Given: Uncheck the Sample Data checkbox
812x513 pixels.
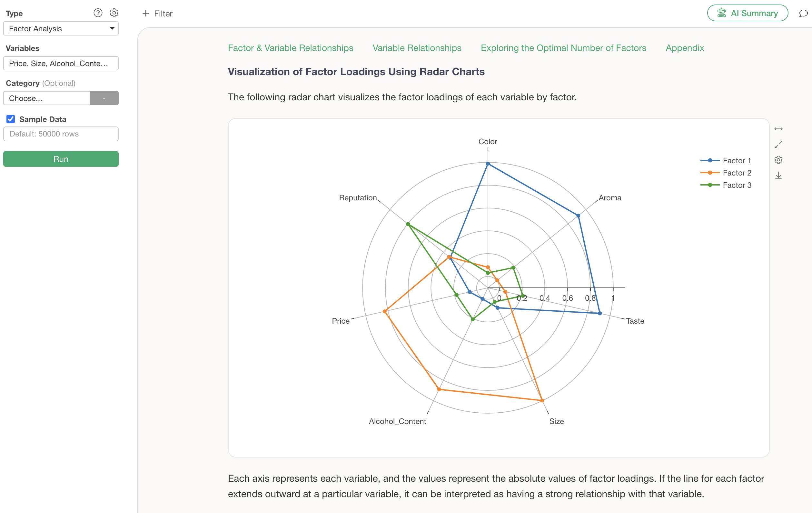Looking at the screenshot, I should click(x=11, y=119).
